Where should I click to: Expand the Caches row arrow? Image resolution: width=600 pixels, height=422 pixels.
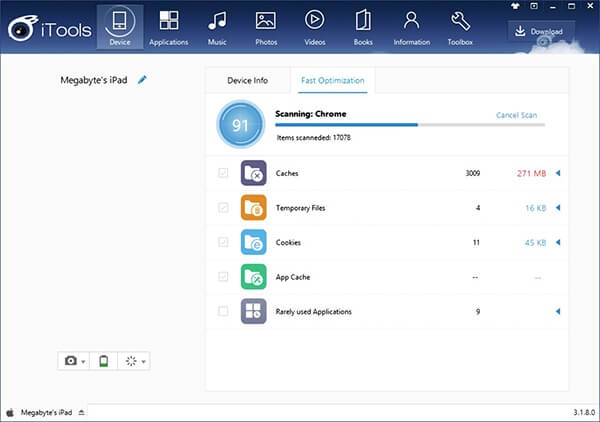point(558,173)
